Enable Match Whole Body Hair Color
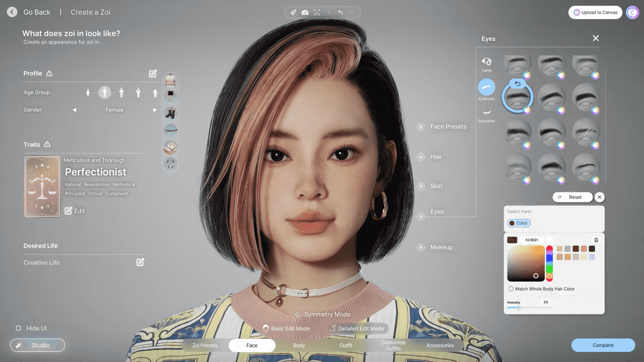644x362 pixels. click(x=511, y=289)
